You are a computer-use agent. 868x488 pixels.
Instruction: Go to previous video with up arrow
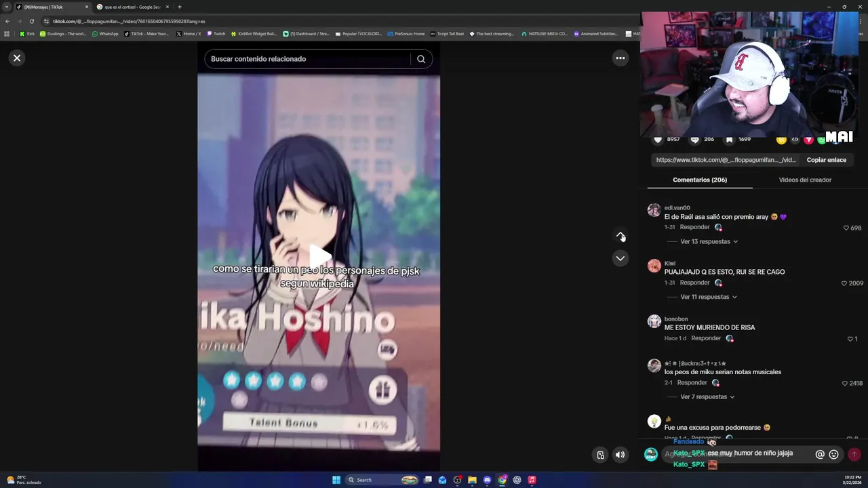pyautogui.click(x=620, y=235)
